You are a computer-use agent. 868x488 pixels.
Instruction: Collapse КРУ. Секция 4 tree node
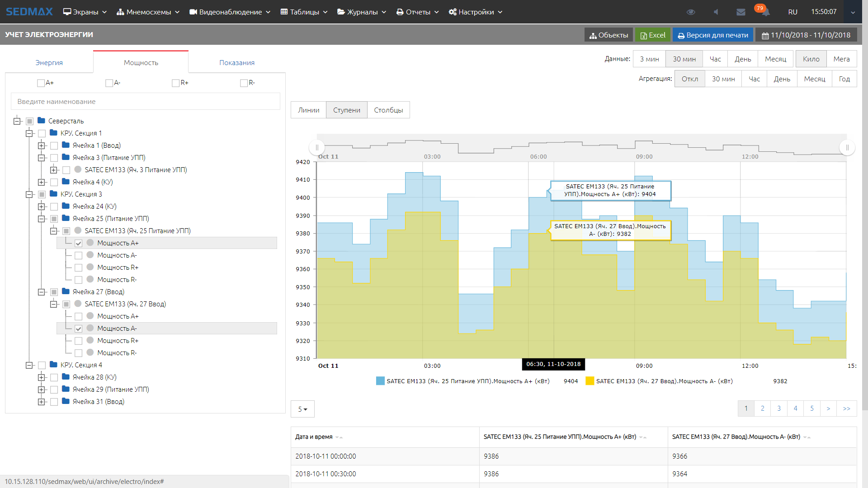pyautogui.click(x=29, y=365)
